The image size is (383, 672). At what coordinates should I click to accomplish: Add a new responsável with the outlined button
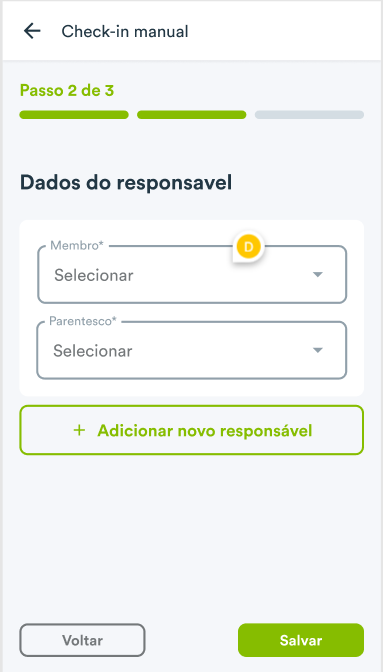click(192, 430)
